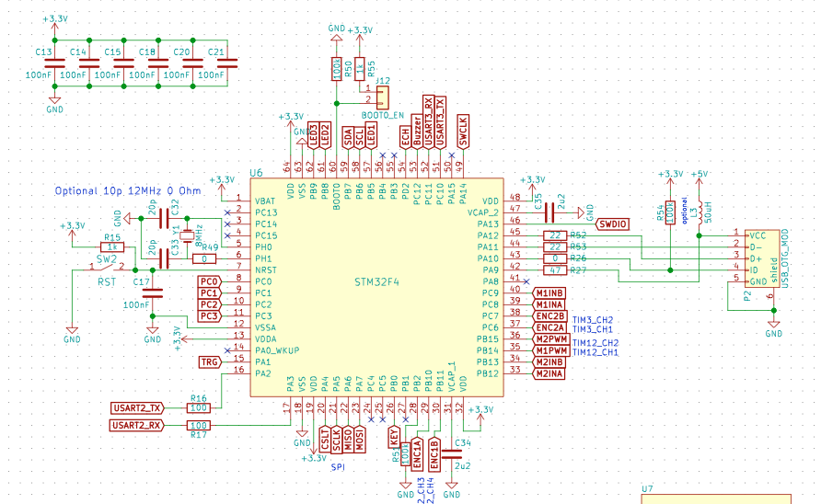Click the J12 jumper connector symbol
Viewport: 821px width, 504px height.
pos(383,97)
